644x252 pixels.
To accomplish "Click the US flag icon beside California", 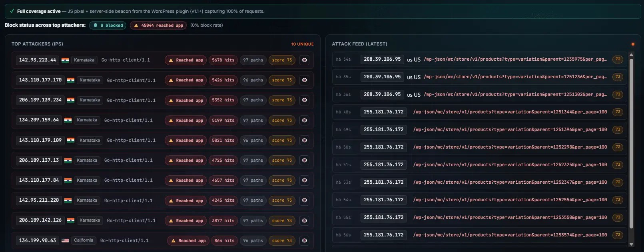I will coord(65,240).
